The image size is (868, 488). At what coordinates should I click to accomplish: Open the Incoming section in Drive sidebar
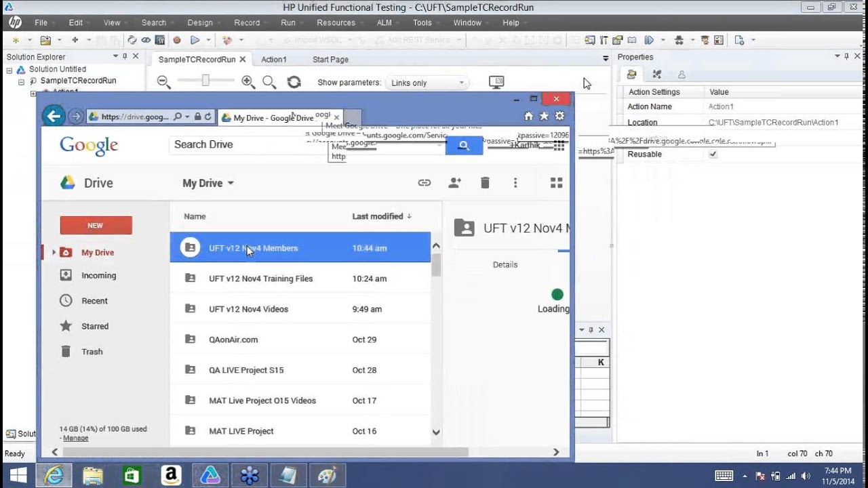tap(98, 275)
